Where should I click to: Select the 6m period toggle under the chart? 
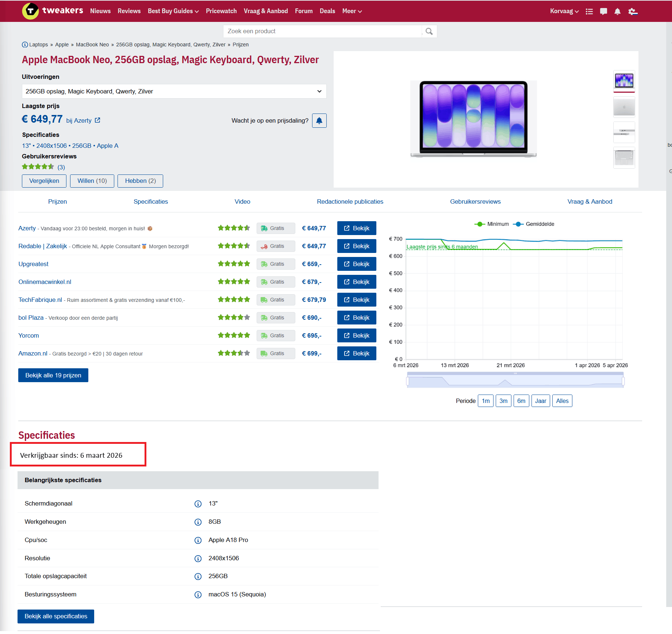(x=521, y=400)
